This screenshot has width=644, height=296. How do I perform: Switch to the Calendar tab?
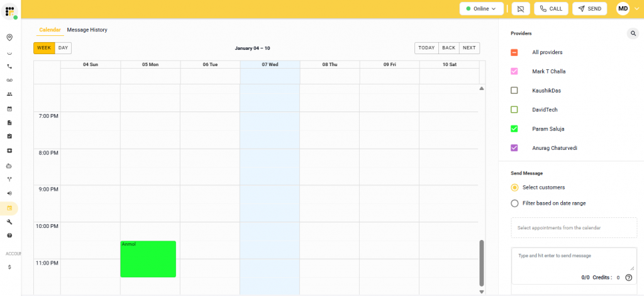click(x=50, y=30)
